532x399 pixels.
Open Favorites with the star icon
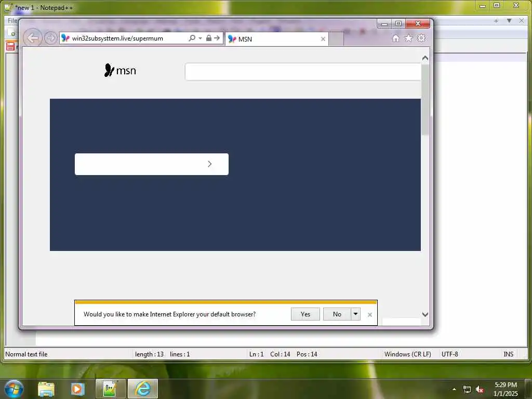(x=408, y=38)
